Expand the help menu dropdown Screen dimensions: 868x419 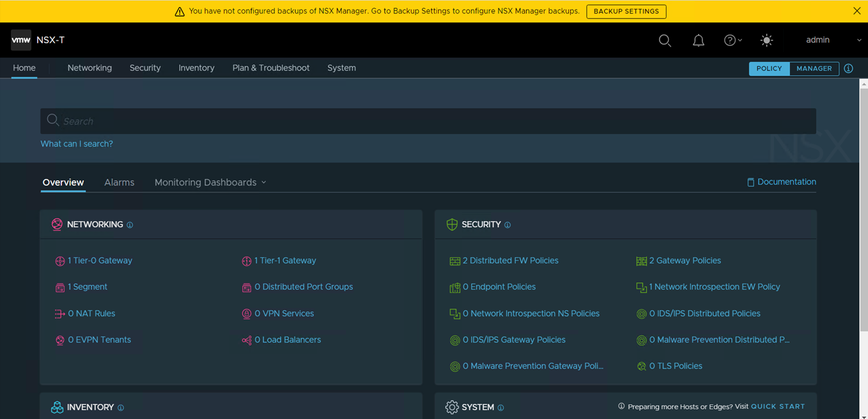[732, 40]
